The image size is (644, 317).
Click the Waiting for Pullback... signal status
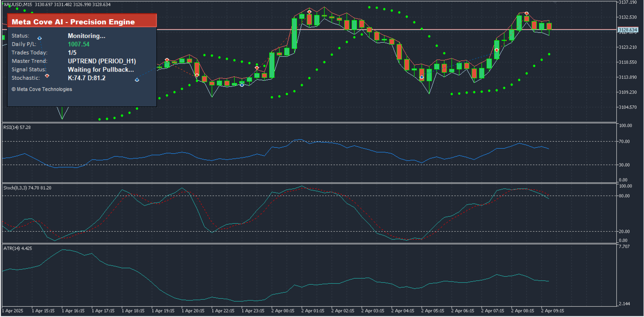(x=101, y=69)
